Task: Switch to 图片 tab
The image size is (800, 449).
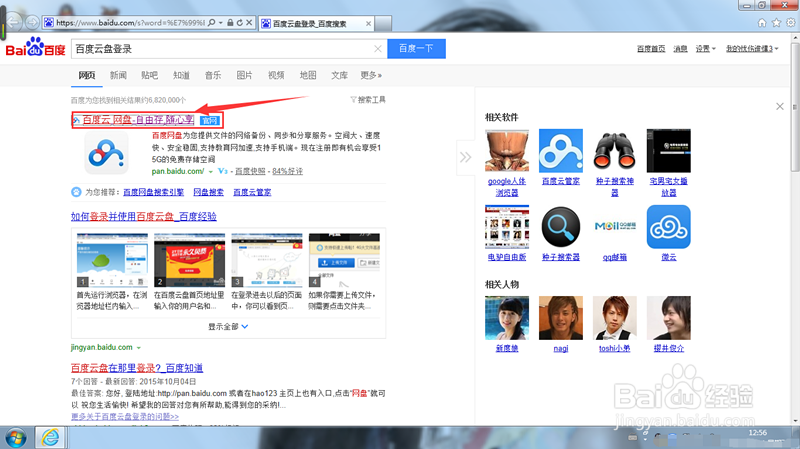Action: click(244, 75)
